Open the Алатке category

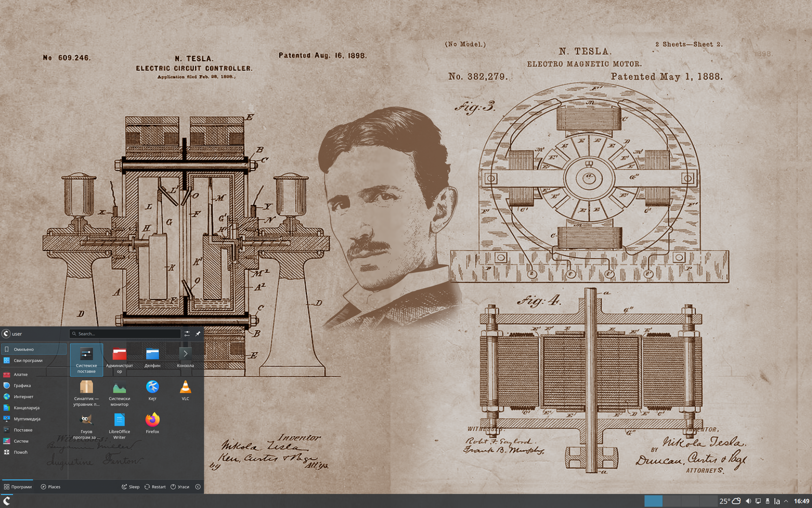tap(34, 374)
